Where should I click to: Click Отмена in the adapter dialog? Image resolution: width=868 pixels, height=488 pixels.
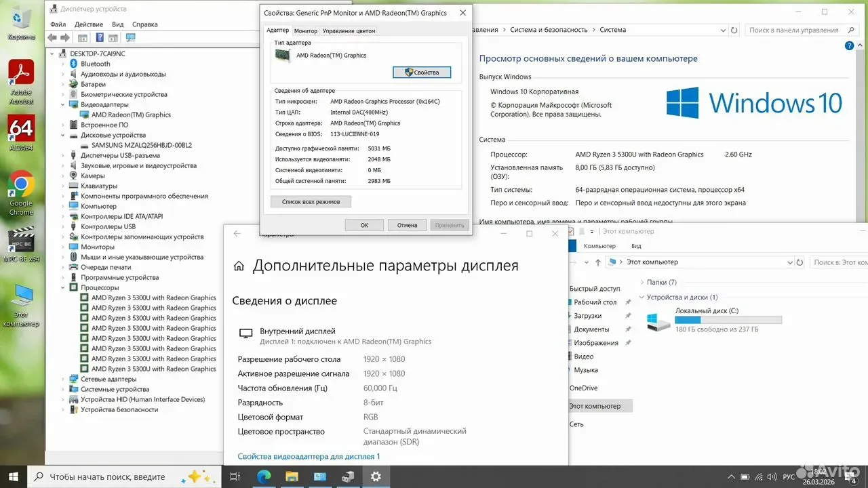tap(407, 225)
